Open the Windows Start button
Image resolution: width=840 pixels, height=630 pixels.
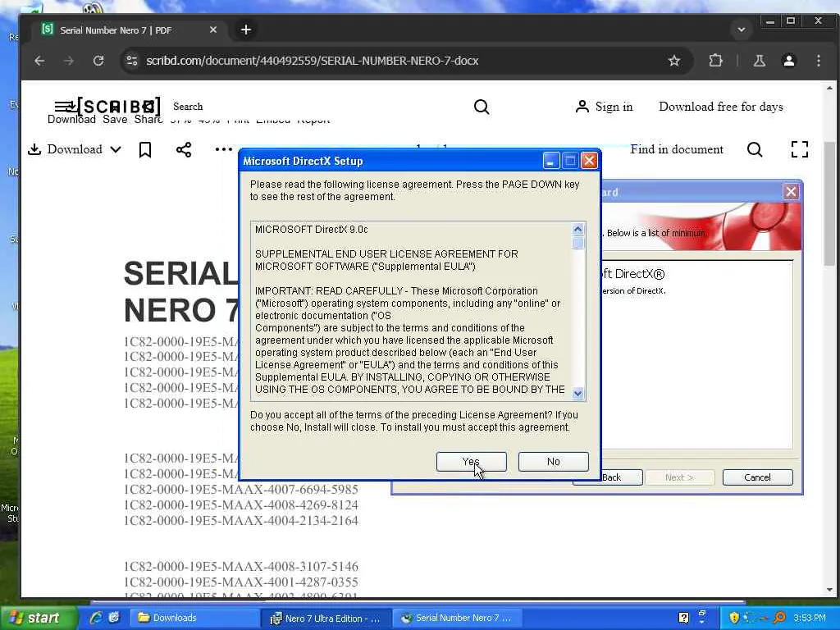click(38, 618)
